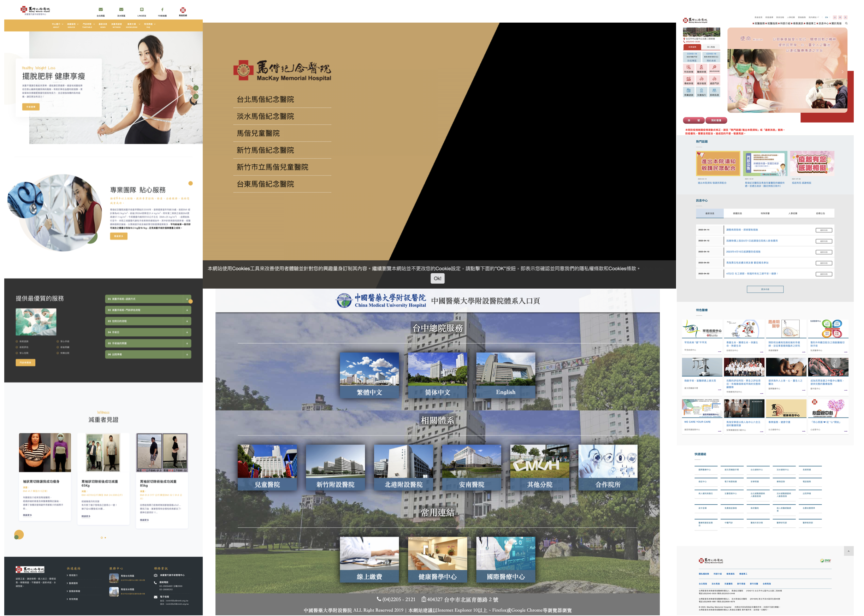
Task: Open 門診時間 TIMETABLE dropdown menu
Action: coord(88,25)
